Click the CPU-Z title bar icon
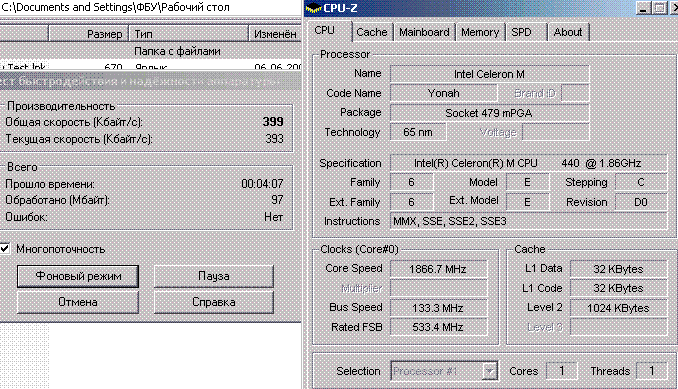The height and width of the screenshot is (389, 678). click(313, 8)
